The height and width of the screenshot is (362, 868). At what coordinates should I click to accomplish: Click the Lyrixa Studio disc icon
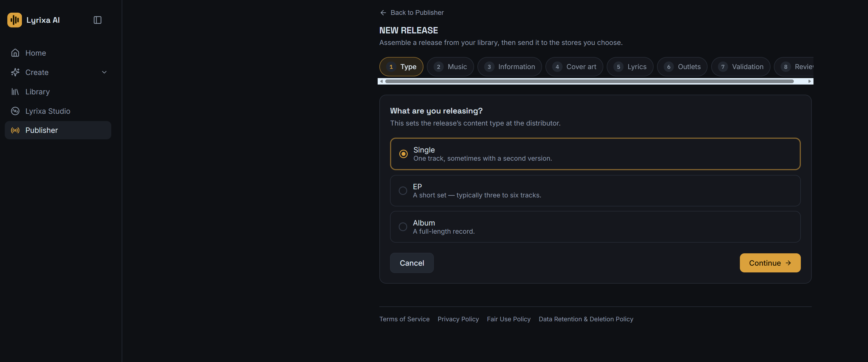[15, 111]
